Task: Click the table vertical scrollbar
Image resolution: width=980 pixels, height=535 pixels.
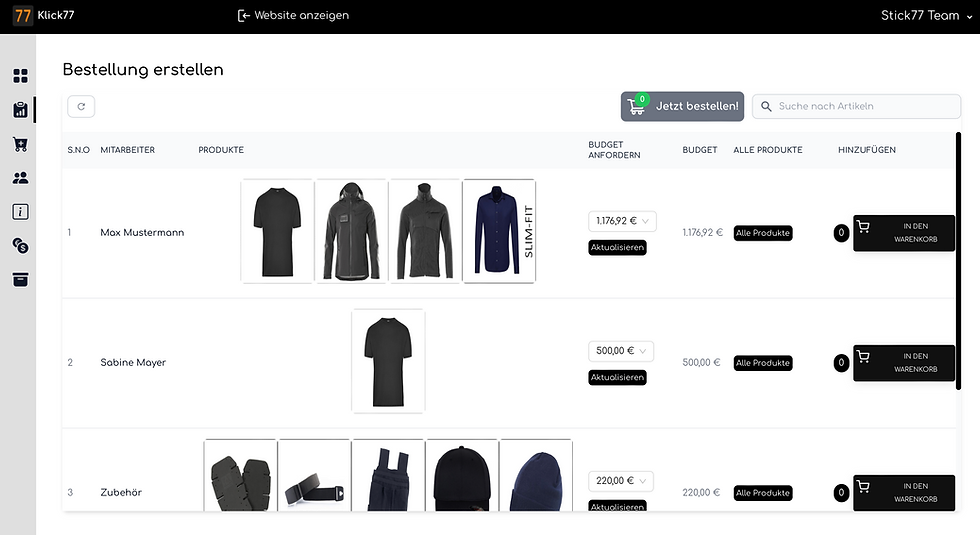Action: 958,261
